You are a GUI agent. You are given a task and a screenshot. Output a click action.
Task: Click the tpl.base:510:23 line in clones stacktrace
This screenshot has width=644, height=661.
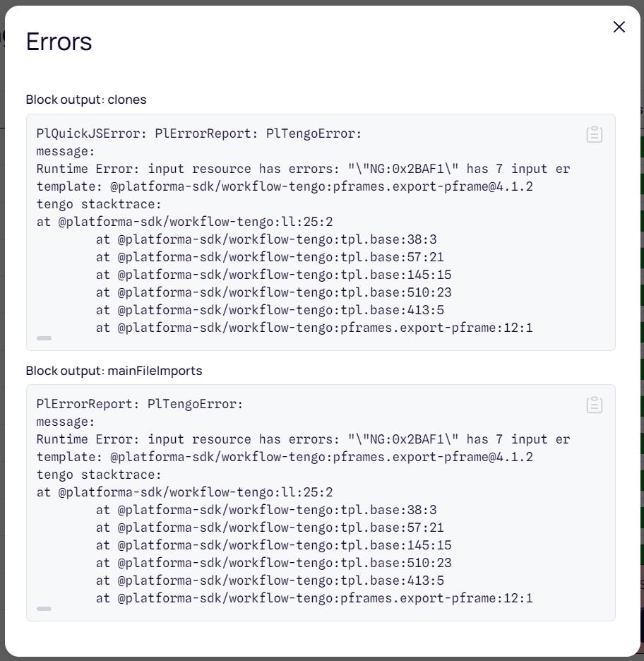click(x=273, y=292)
